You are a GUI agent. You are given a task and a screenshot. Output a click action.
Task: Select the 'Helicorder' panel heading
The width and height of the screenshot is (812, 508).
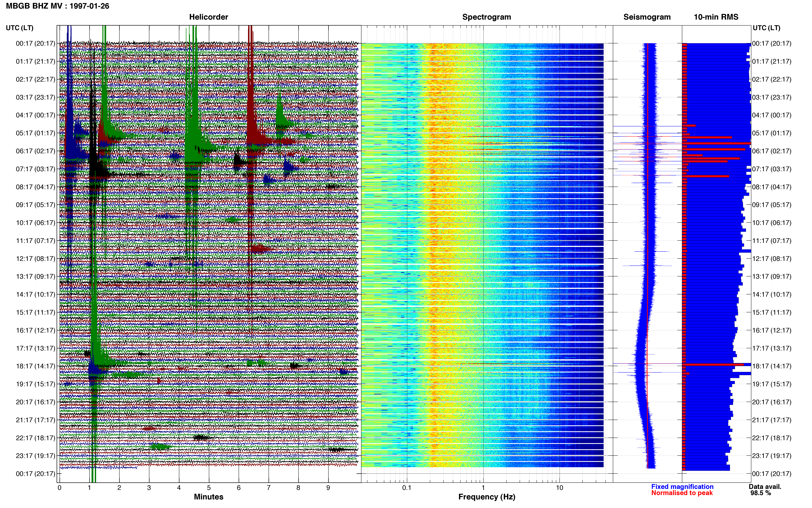pos(208,17)
